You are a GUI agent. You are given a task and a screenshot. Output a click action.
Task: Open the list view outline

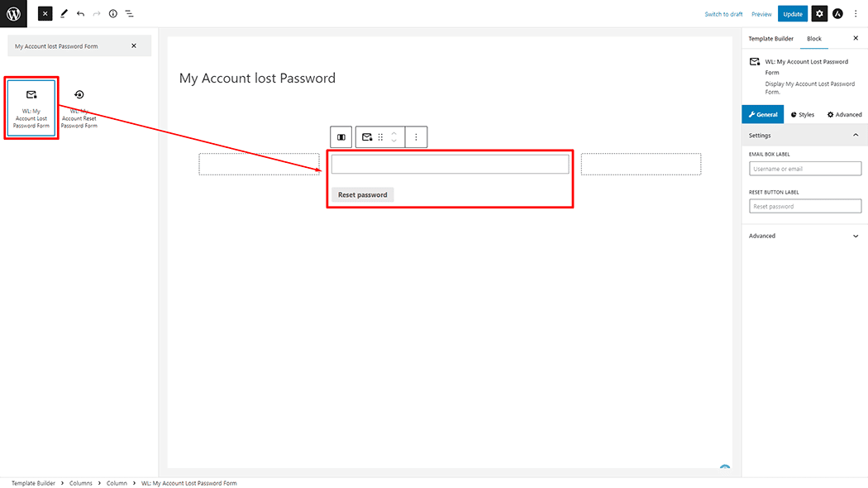tap(130, 13)
